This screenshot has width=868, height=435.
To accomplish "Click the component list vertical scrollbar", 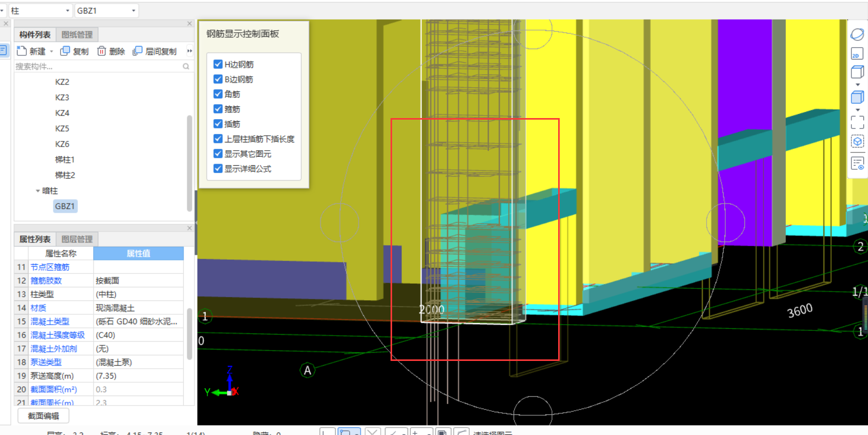I will pyautogui.click(x=189, y=163).
